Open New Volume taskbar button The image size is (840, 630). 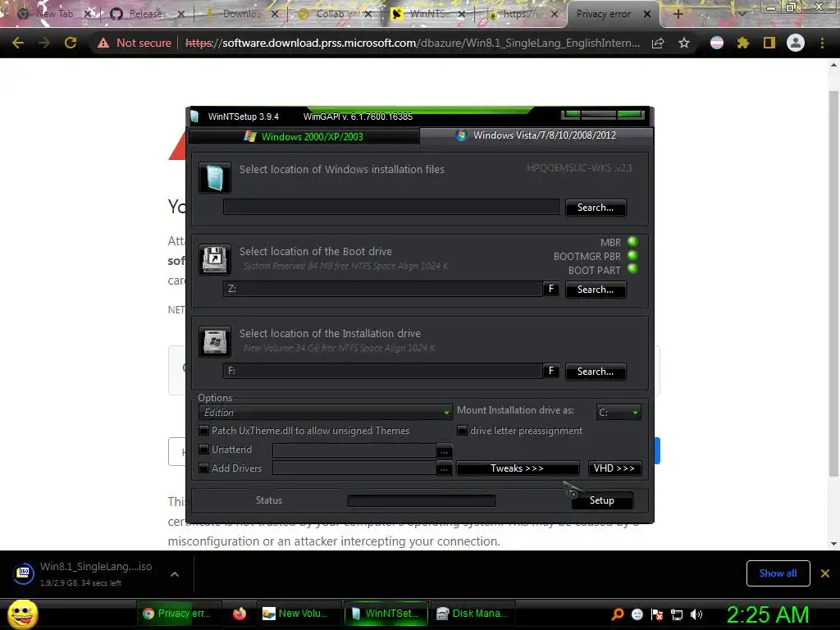[297, 614]
